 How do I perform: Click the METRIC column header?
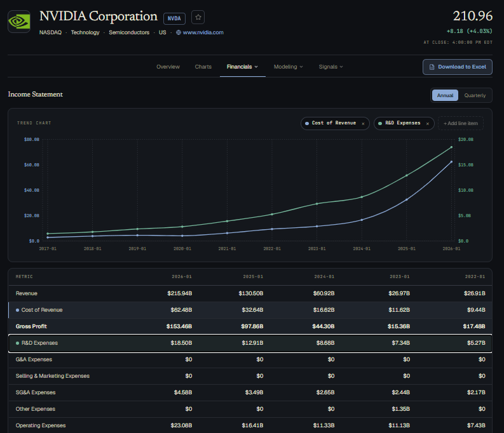(x=24, y=277)
